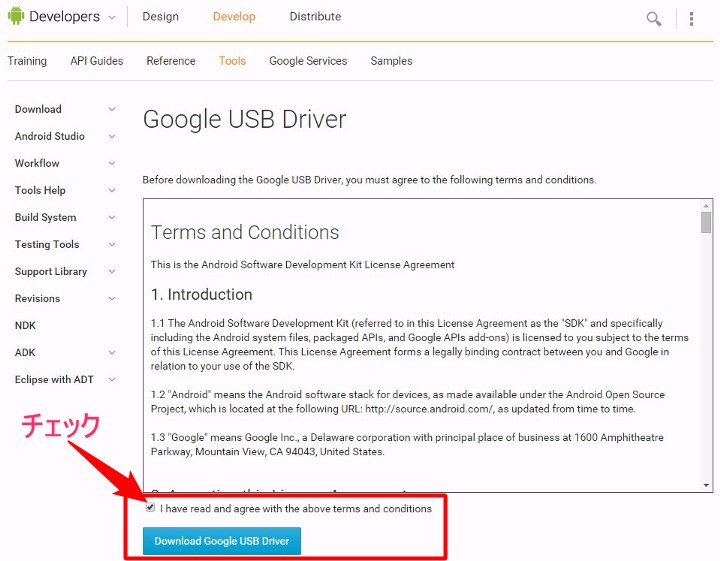
Task: Open the Samples navigation link
Action: (x=391, y=61)
